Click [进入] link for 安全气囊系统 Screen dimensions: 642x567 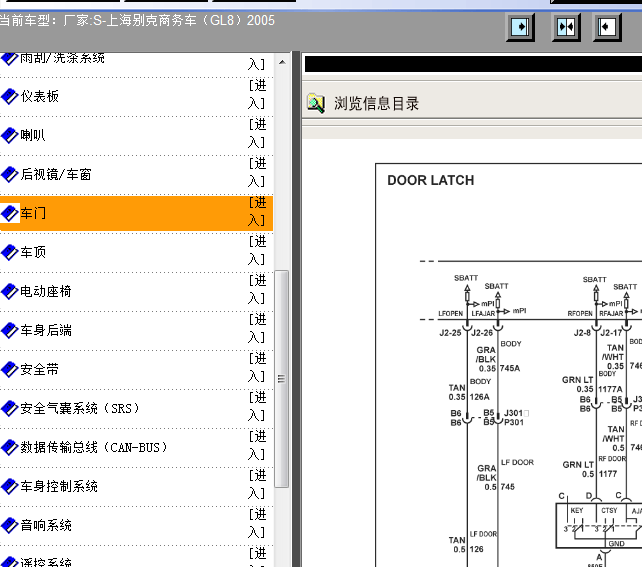point(257,407)
